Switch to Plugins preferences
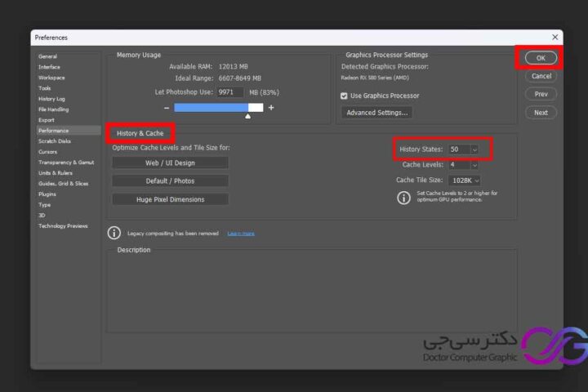Screen dimensions: 588x392 (x=47, y=194)
